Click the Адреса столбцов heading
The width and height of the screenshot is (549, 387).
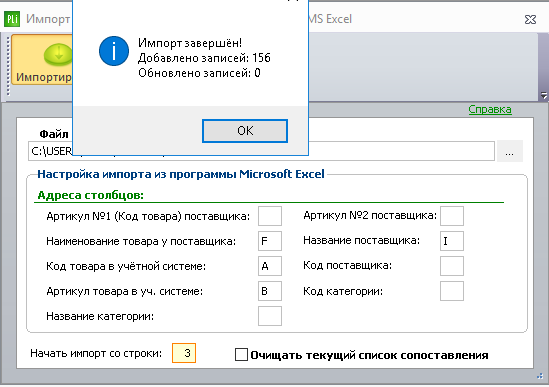tap(91, 195)
